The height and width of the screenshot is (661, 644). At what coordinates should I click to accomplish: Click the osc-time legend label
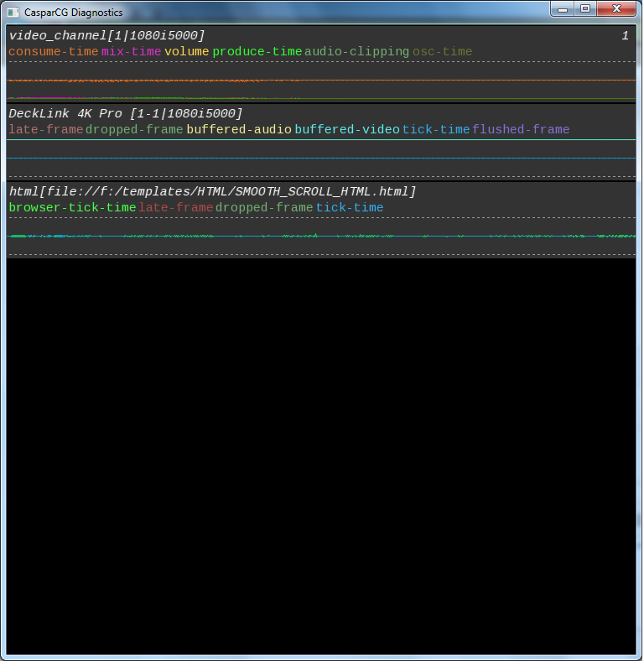[x=442, y=51]
